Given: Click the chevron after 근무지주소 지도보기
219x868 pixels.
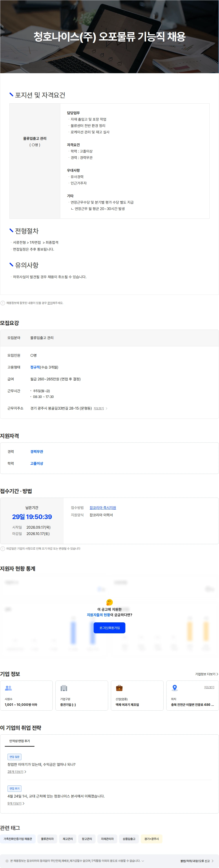Looking at the screenshot, I should tap(107, 408).
